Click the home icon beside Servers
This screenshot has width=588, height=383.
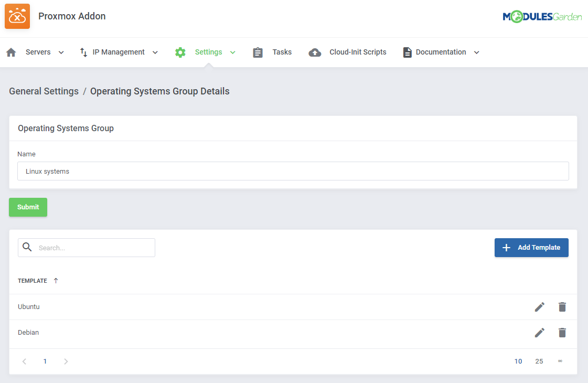11,52
